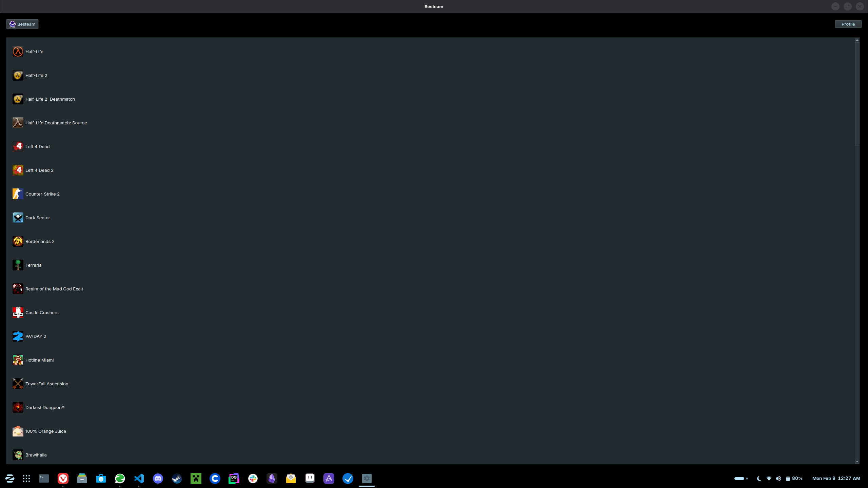Click the Counter-Strike 2 game icon
Image resolution: width=868 pixels, height=488 pixels.
tap(18, 194)
